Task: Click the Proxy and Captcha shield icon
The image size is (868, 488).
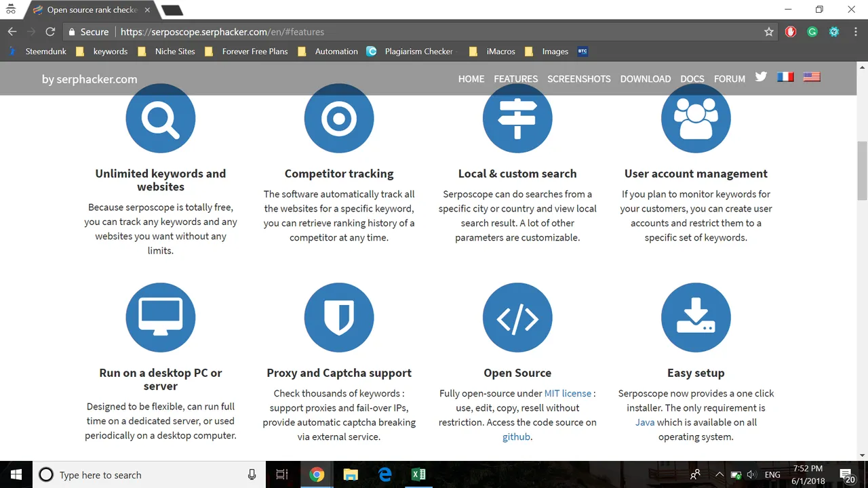Action: [339, 317]
